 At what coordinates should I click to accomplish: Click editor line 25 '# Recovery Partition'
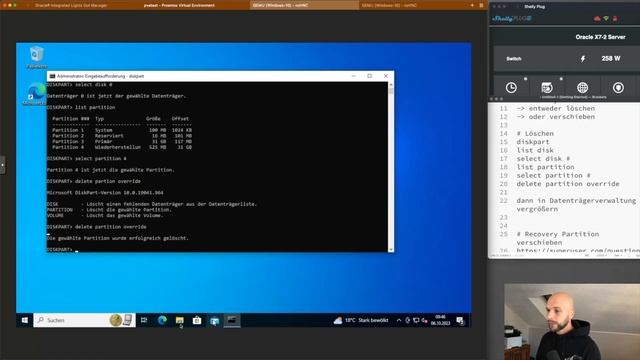[558, 234]
